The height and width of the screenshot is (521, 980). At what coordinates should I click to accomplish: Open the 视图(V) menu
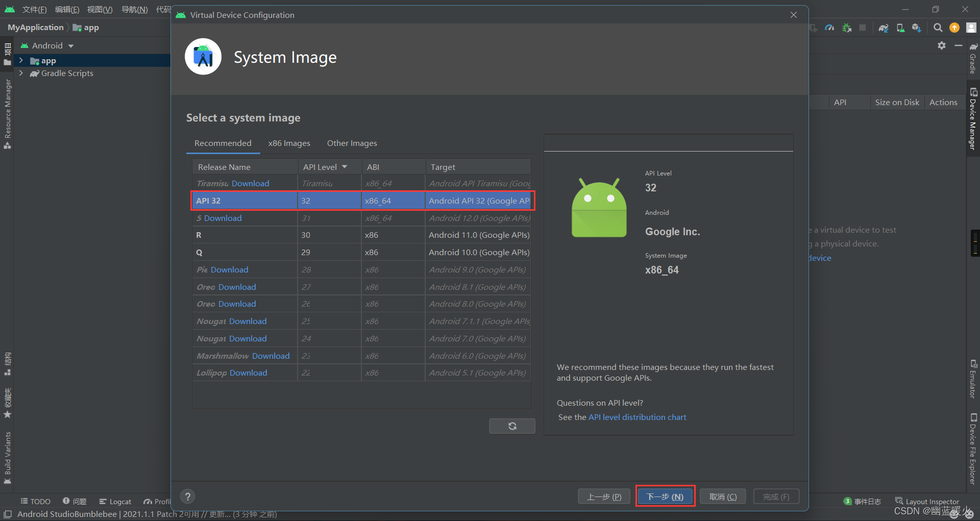click(x=100, y=10)
